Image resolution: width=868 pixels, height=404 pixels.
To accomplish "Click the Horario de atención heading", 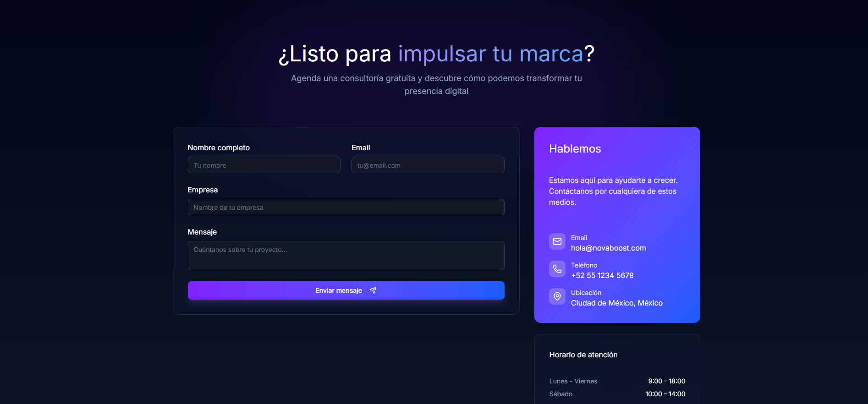I will [x=583, y=355].
